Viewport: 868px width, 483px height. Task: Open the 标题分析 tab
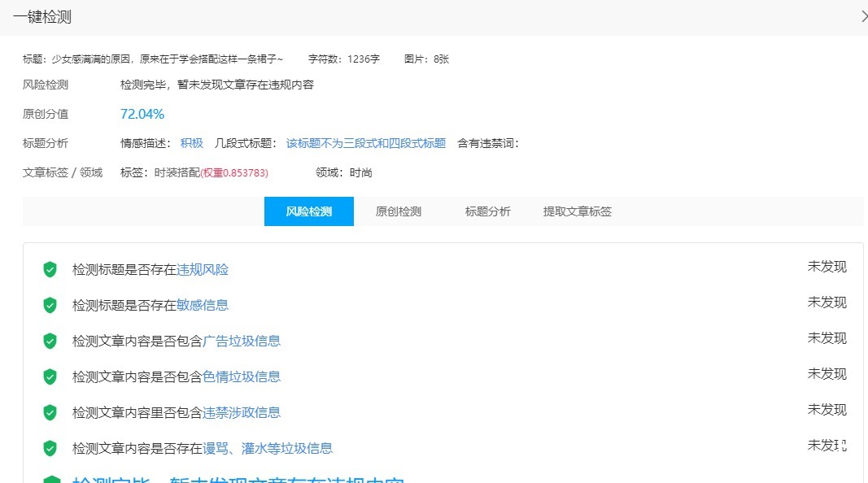[486, 211]
